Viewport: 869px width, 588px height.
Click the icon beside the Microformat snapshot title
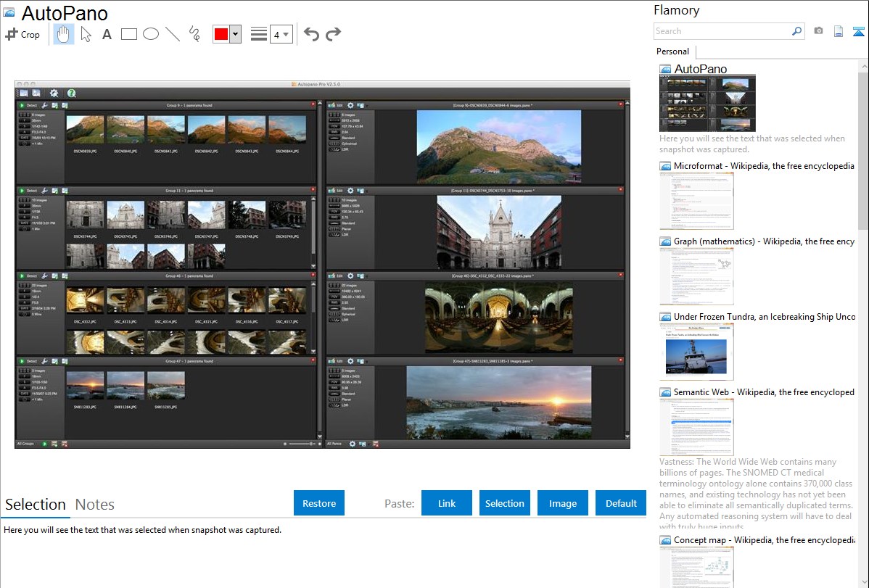point(666,166)
